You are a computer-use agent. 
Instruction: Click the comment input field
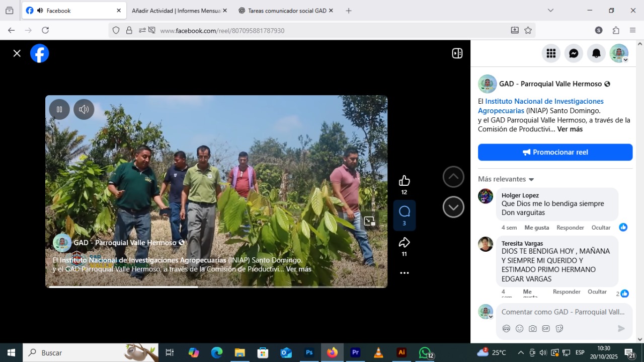[563, 312]
